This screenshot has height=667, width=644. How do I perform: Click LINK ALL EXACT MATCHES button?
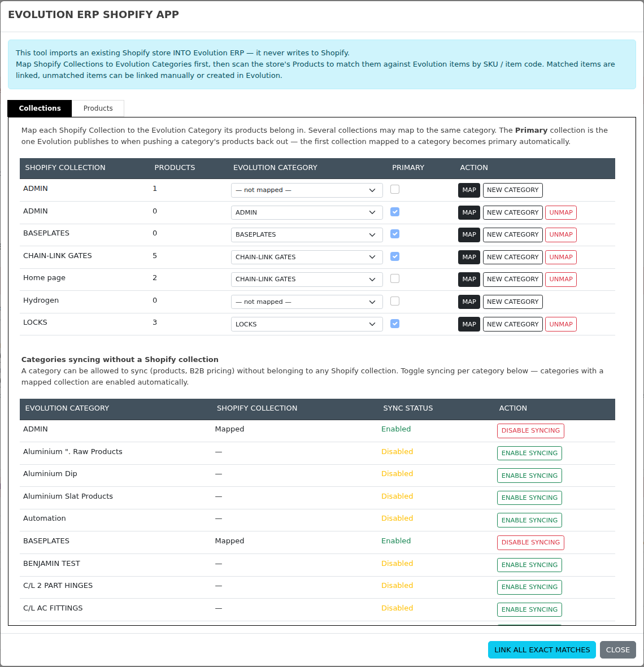[x=542, y=649]
